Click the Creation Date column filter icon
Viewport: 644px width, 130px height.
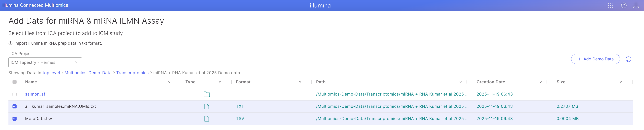[x=541, y=82]
